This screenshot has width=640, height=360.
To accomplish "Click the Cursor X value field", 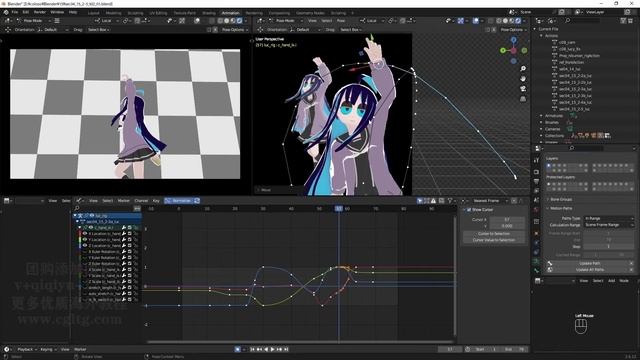I will point(507,220).
